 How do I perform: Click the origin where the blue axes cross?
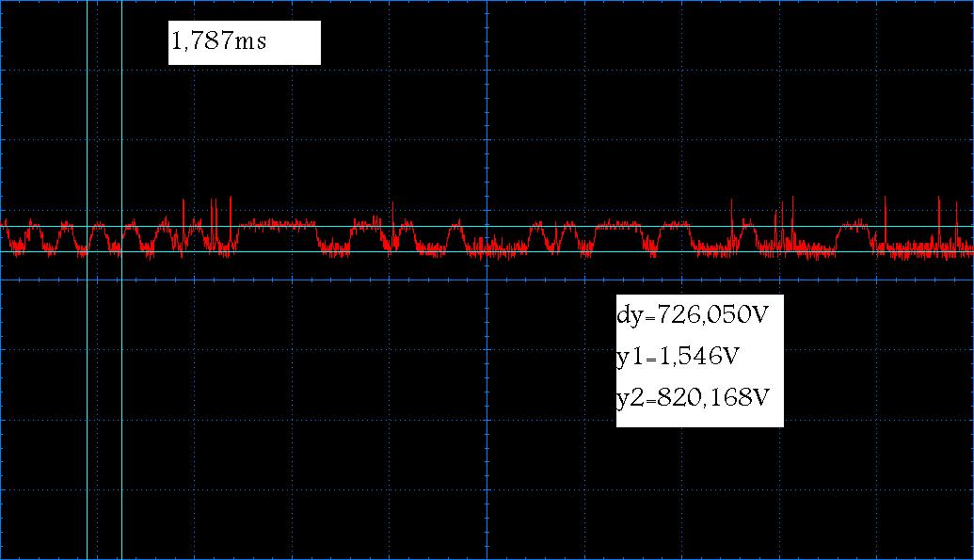487,280
